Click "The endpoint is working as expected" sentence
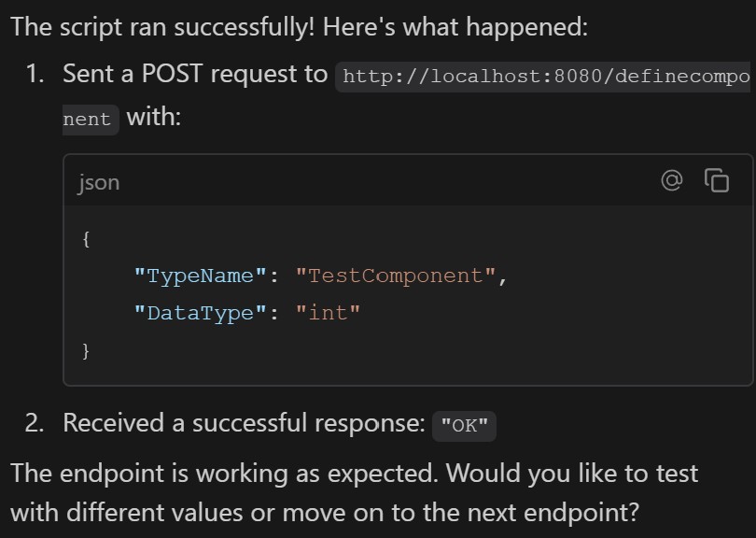The image size is (756, 538). (224, 473)
